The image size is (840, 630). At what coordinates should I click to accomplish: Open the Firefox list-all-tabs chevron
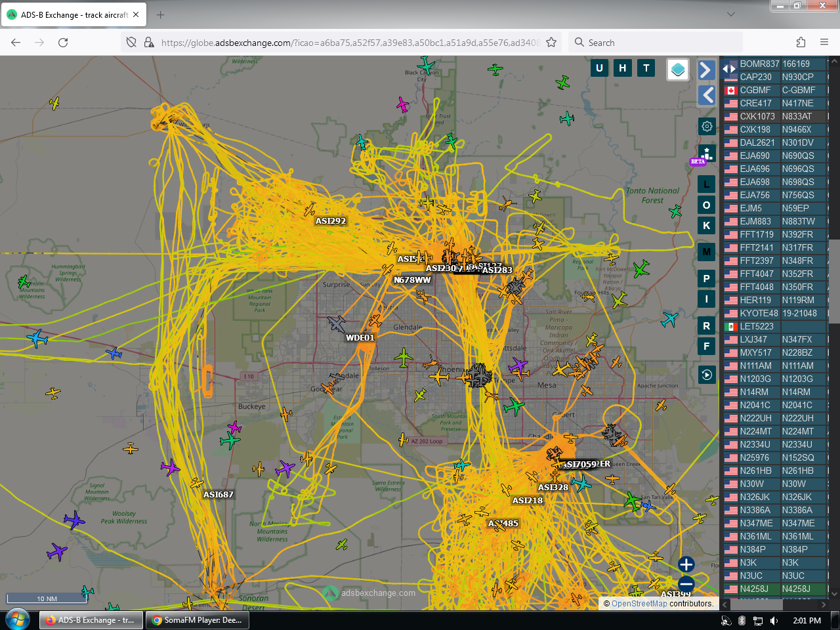[731, 14]
